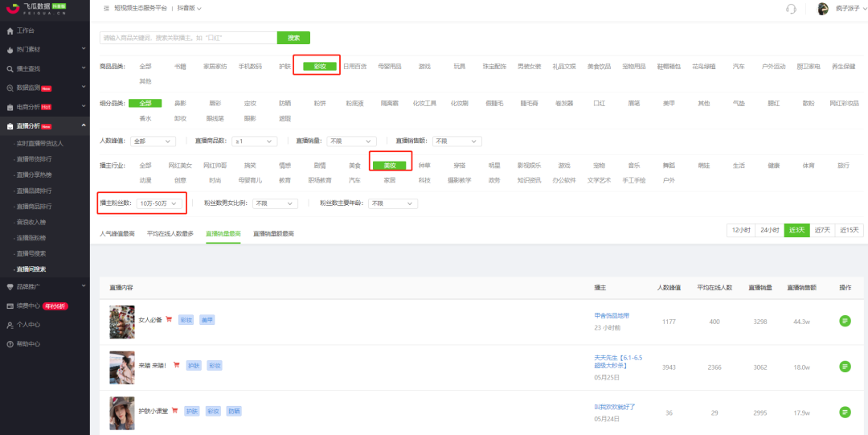Screen dimensions: 868x435
Task: Select the 24小时 time range
Action: point(769,230)
